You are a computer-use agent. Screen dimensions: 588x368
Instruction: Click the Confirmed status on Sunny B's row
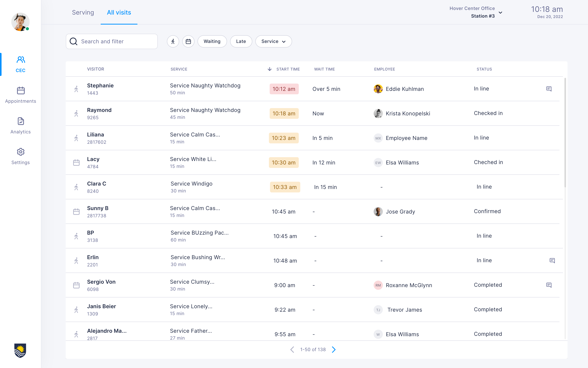487,211
